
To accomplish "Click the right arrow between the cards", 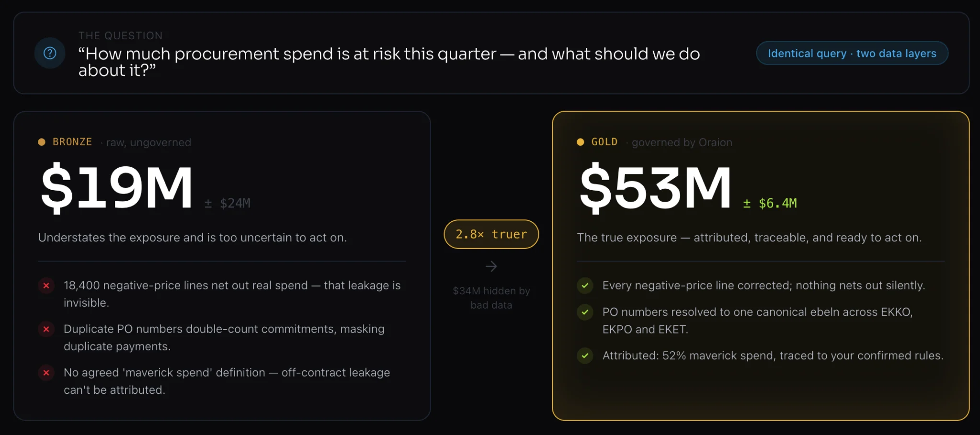I will click(x=491, y=266).
